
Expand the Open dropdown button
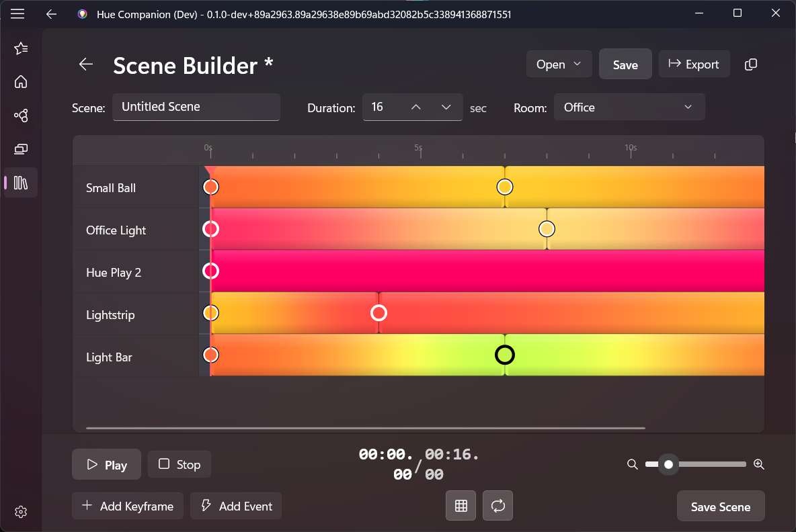(x=559, y=64)
